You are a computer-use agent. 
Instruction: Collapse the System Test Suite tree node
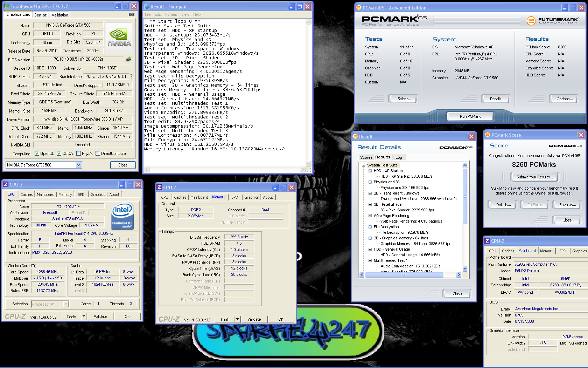click(363, 165)
